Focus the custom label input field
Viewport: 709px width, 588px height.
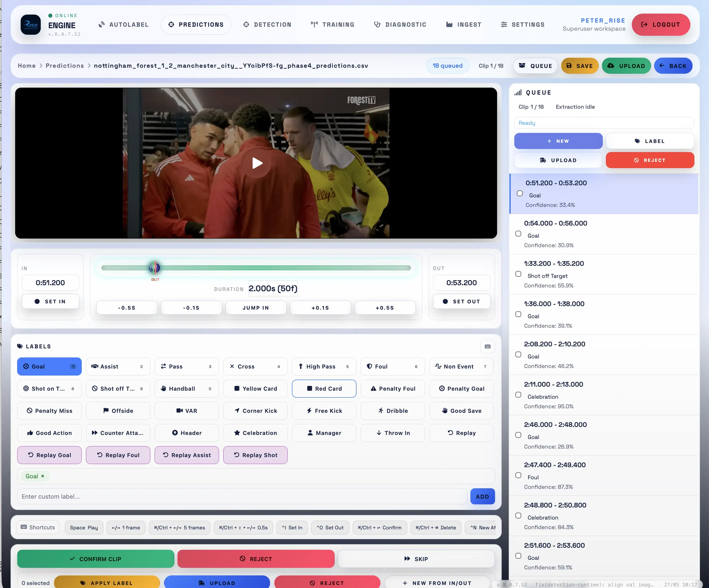pos(242,496)
